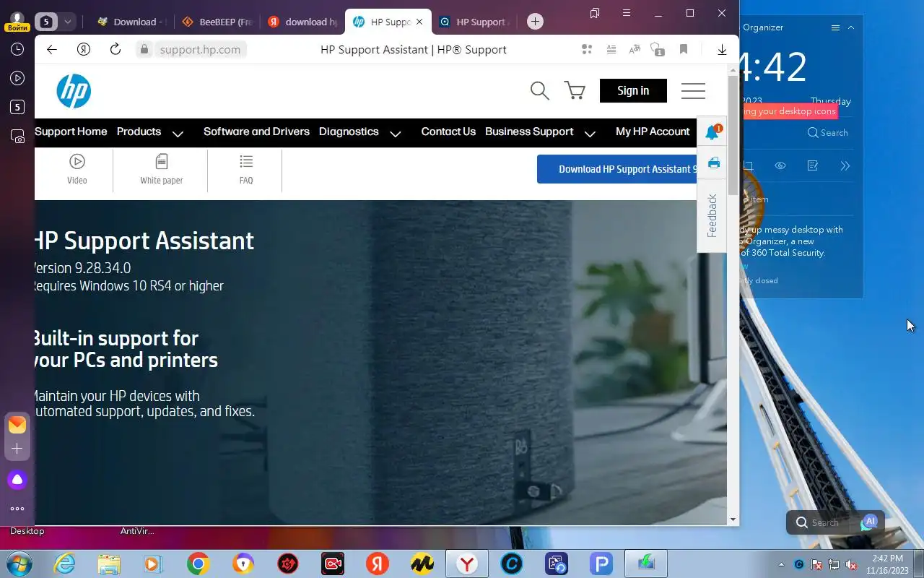This screenshot has width=924, height=578.
Task: Click the muted volume icon in system tray
Action: (851, 564)
